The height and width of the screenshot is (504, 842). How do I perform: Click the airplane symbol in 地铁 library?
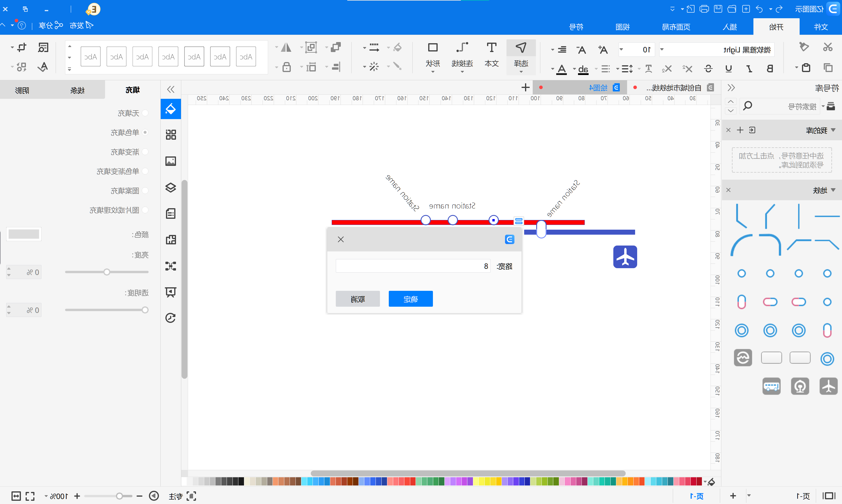(x=828, y=386)
